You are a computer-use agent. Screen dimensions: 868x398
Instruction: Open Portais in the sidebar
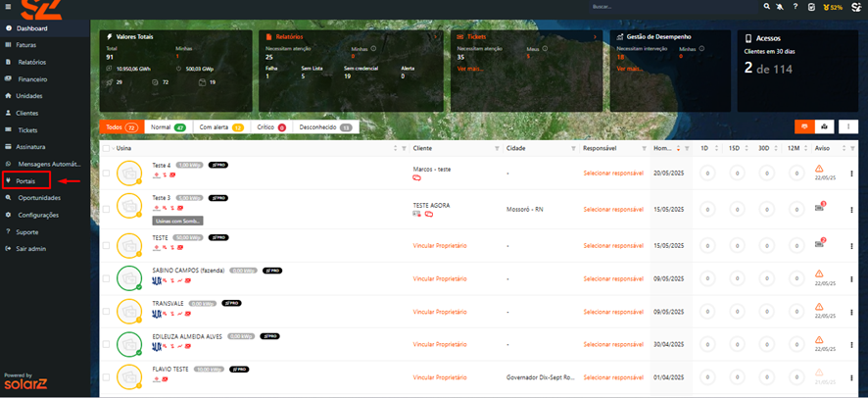pos(25,181)
